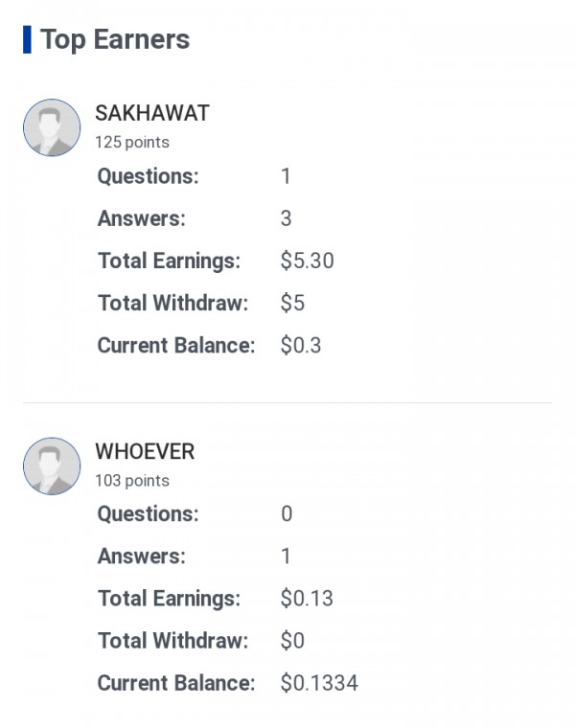
Task: Click WHOEVER's Questions count of 0
Action: pyautogui.click(x=287, y=514)
